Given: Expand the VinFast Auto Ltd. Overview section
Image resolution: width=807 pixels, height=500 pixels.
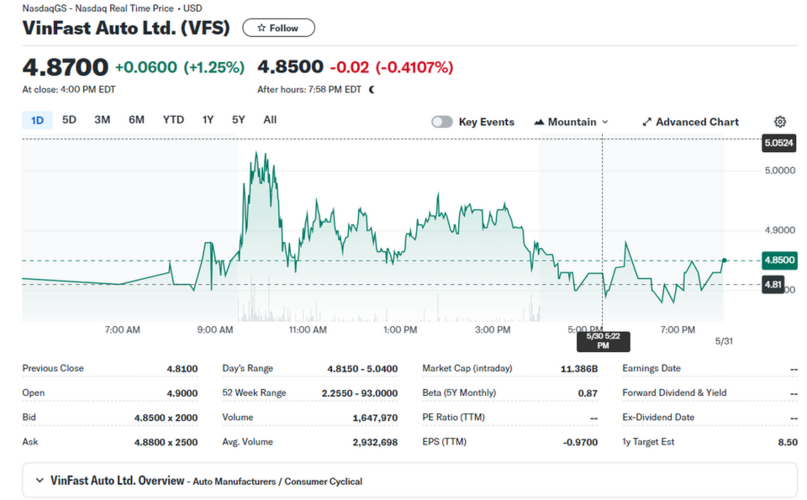Looking at the screenshot, I should point(40,481).
